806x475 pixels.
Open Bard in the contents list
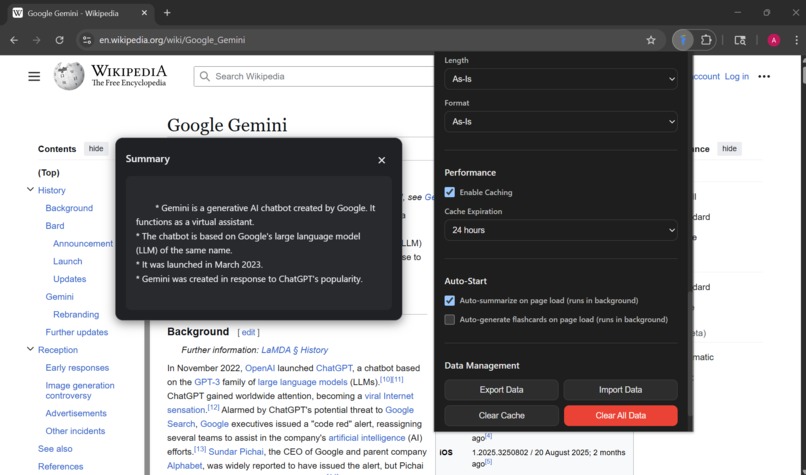point(55,226)
